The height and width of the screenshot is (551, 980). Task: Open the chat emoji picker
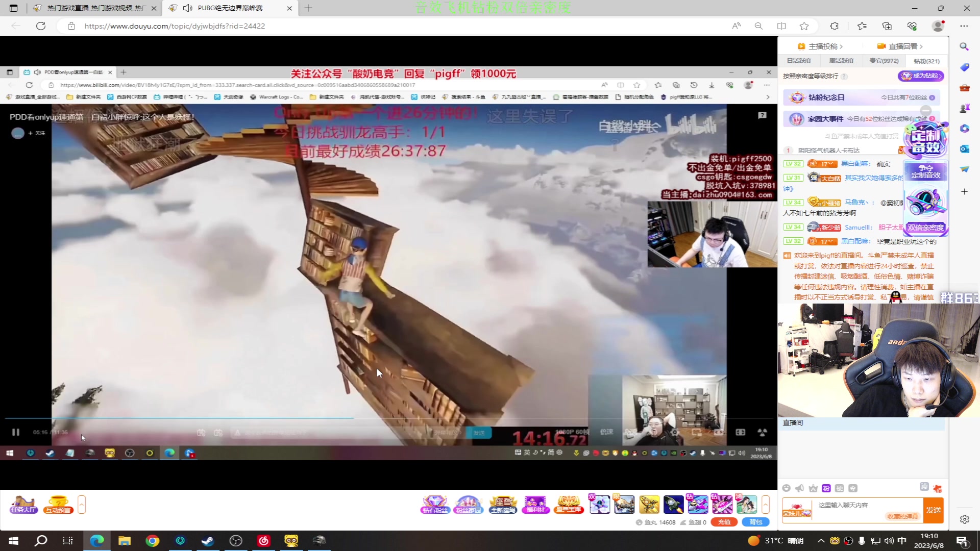click(x=787, y=488)
